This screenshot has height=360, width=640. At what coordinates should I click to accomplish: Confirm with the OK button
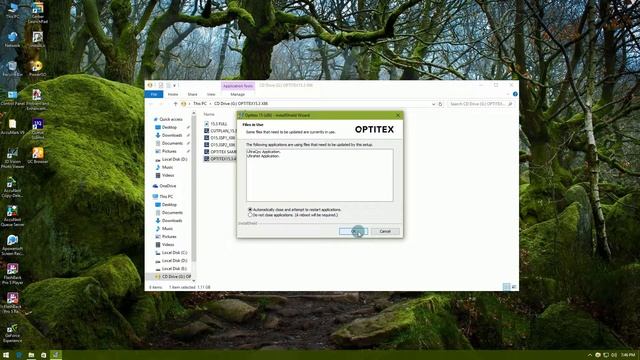tap(353, 231)
